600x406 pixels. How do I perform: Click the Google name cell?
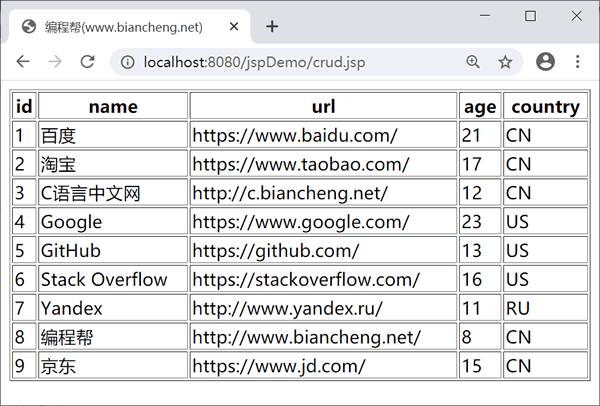[x=113, y=221]
